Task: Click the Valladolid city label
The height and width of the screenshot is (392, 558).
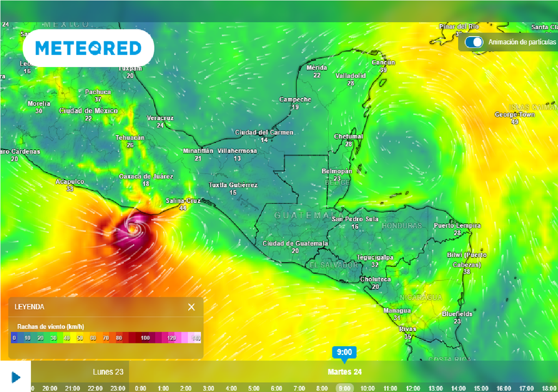Action: coord(350,76)
